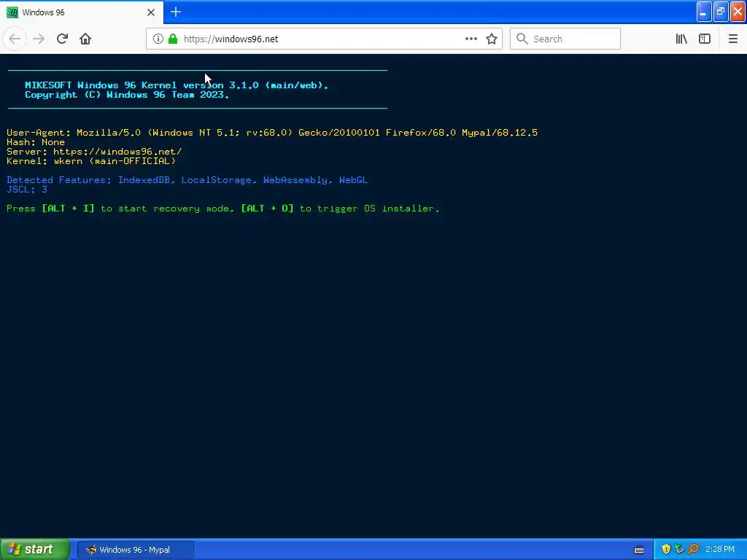The image size is (747, 560).
Task: Click the 'Server: https://windows96.net/' line
Action: pos(94,152)
